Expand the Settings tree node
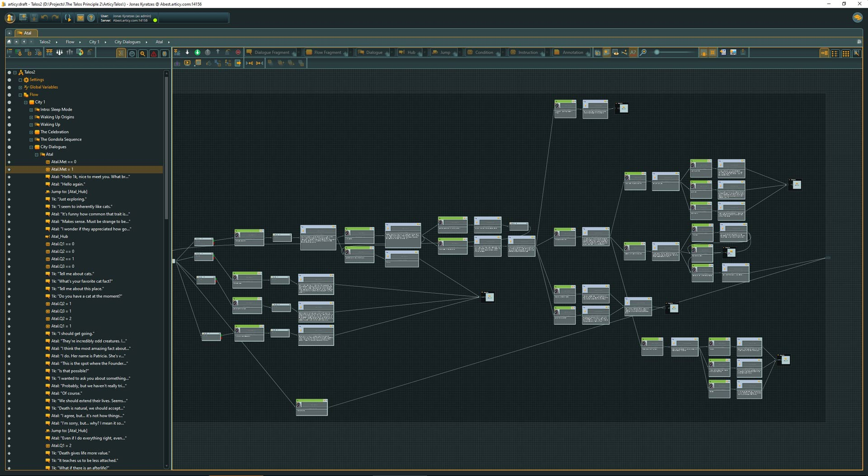 point(20,80)
